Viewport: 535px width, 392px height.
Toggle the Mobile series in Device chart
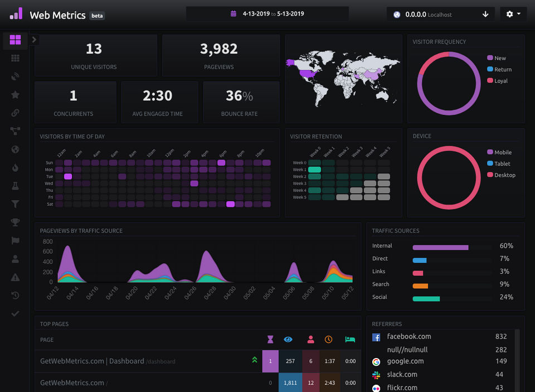(x=499, y=152)
